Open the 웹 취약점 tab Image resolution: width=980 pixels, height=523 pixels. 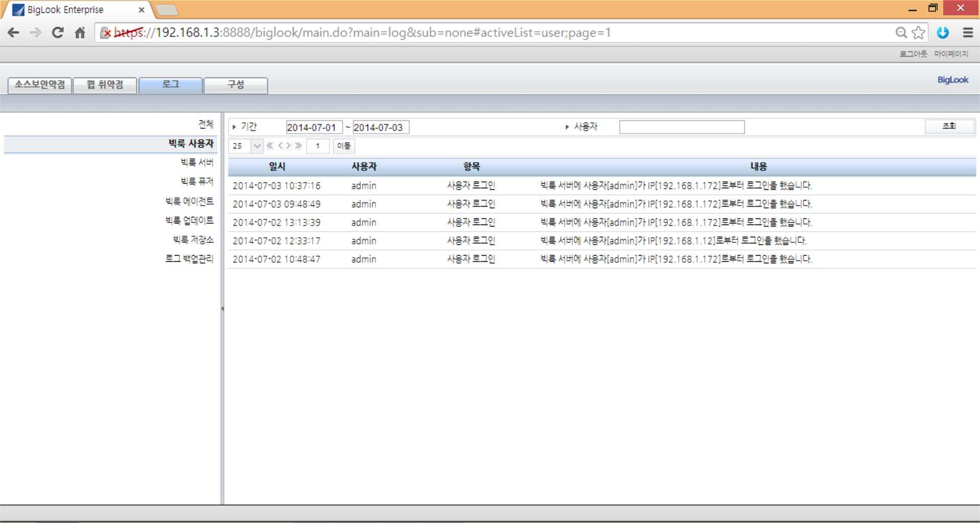point(105,85)
